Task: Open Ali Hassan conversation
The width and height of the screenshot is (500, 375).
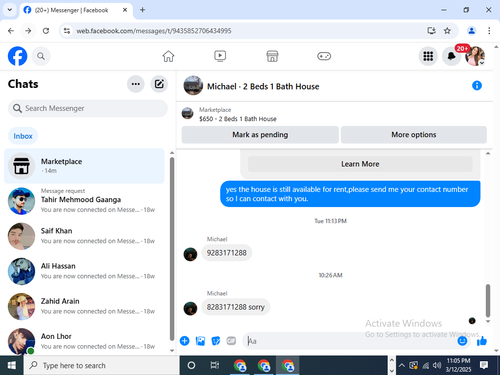Action: pos(84,271)
